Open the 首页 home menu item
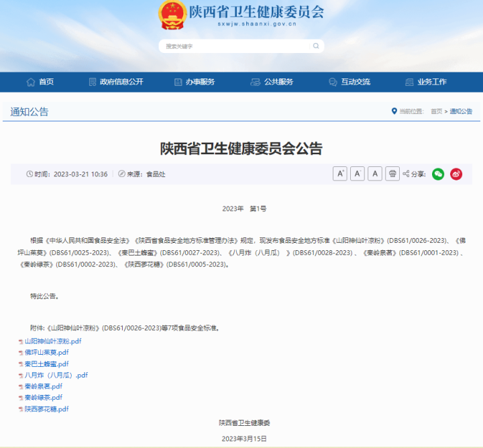 pos(40,82)
